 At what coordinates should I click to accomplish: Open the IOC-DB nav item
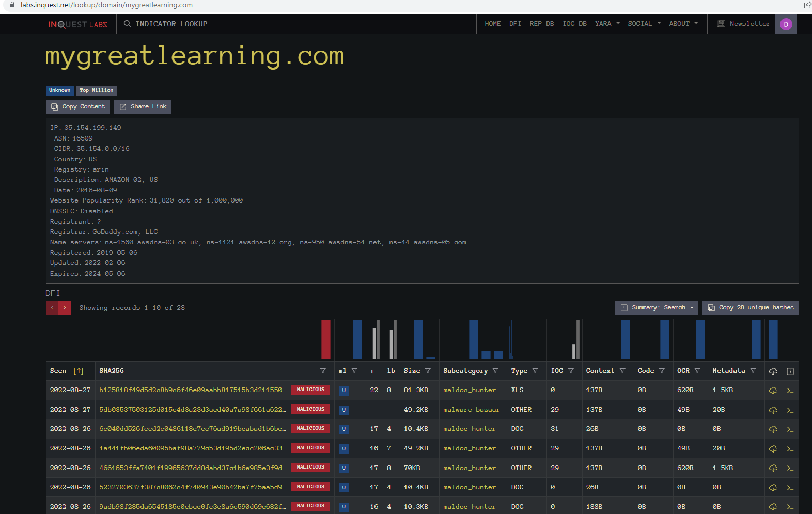[x=574, y=24]
